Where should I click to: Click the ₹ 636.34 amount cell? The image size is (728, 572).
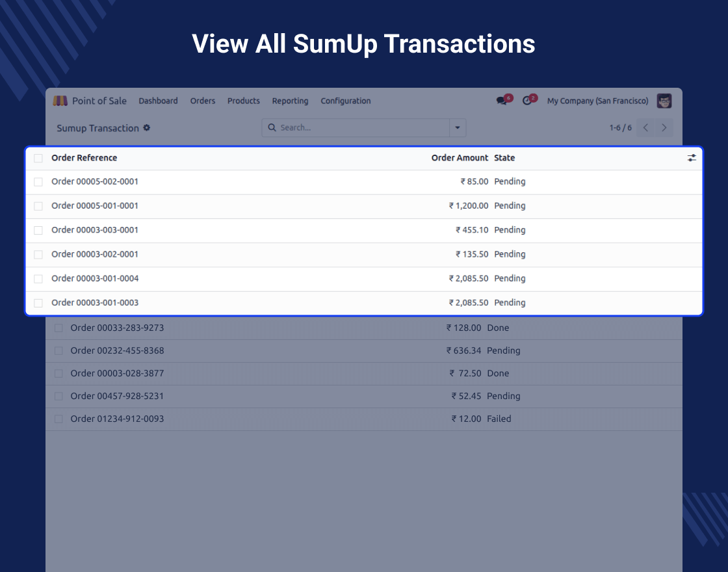click(x=463, y=350)
